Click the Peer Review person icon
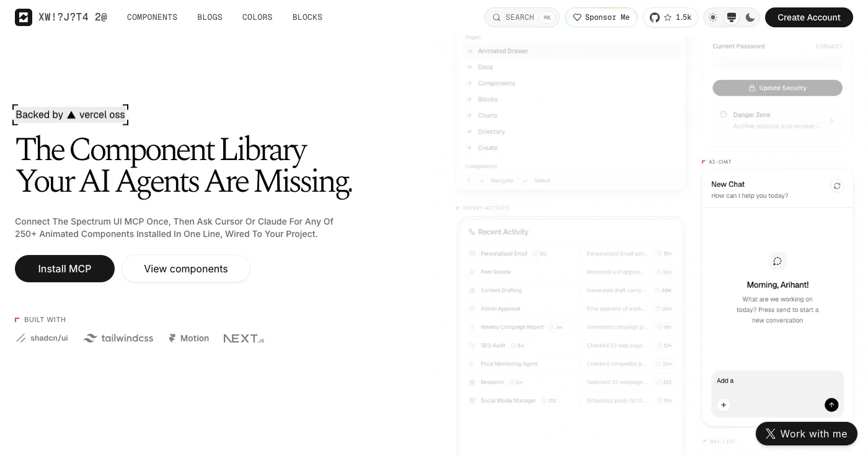Image resolution: width=868 pixels, height=456 pixels. (472, 272)
